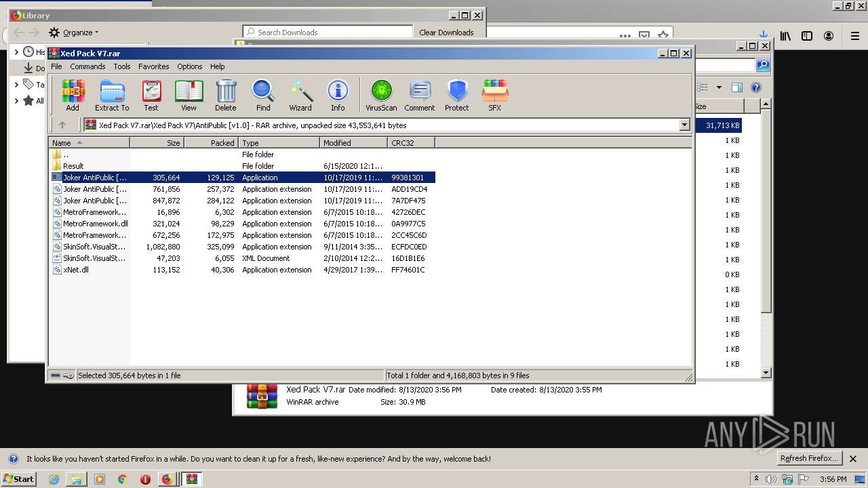Expand the History tree item in Library
Image resolution: width=868 pixels, height=488 pixels.
click(x=16, y=52)
